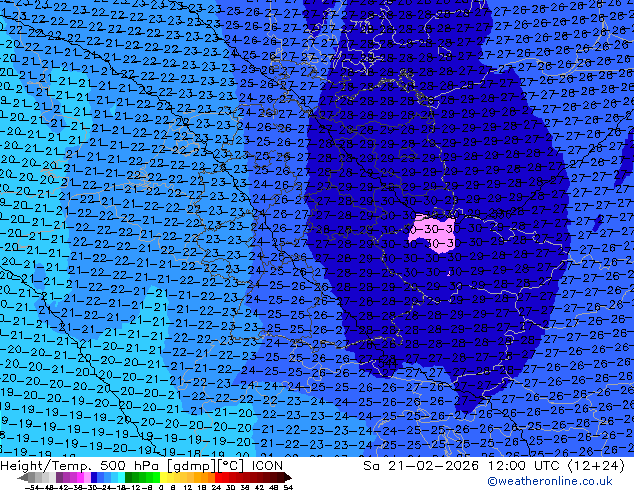Click the pink coldest region on map
This screenshot has width=634, height=490.
[x=434, y=233]
